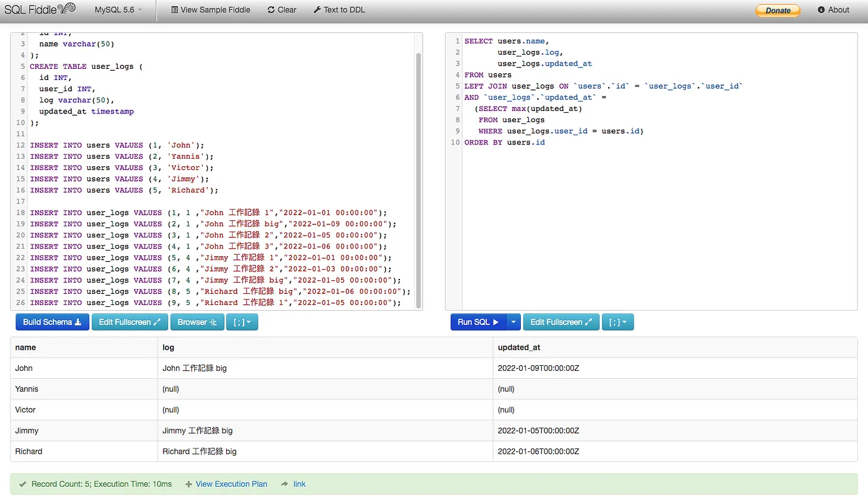Click '2022-01-09T00:00:00Z' timestamp cell
Screen dimensions: 868x501
coord(675,368)
